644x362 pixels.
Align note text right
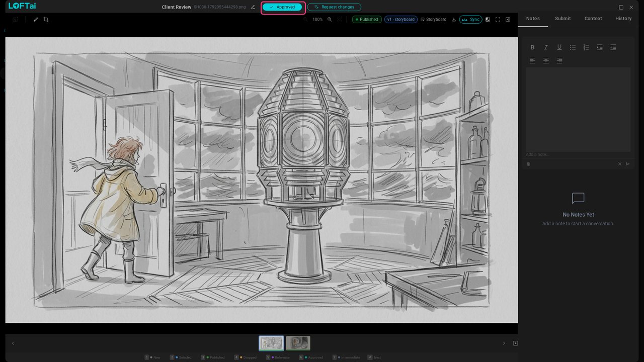(x=559, y=61)
